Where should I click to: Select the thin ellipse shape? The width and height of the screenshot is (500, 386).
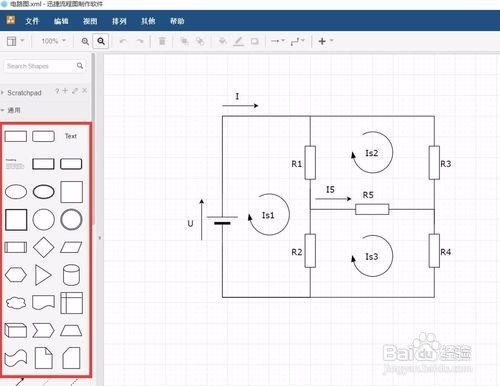point(16,192)
